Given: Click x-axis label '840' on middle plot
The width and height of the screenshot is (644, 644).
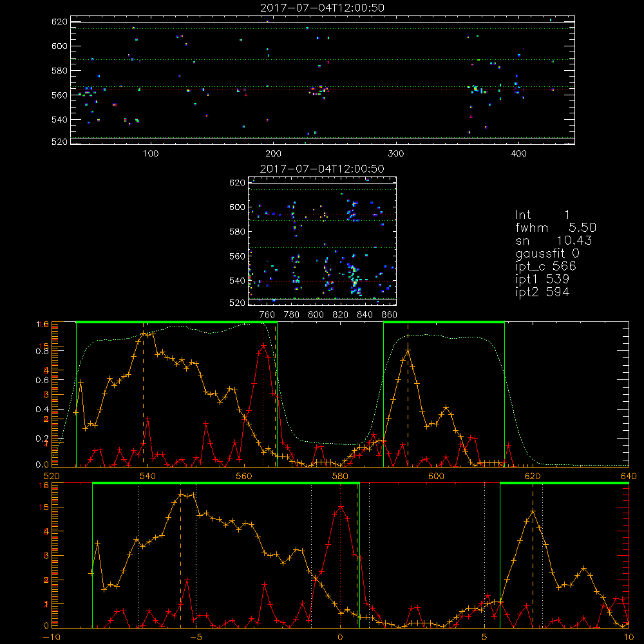Looking at the screenshot, I should click(x=365, y=315).
